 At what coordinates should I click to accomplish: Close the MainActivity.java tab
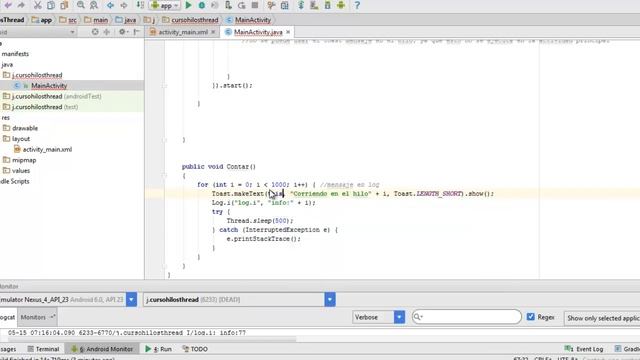[x=288, y=32]
